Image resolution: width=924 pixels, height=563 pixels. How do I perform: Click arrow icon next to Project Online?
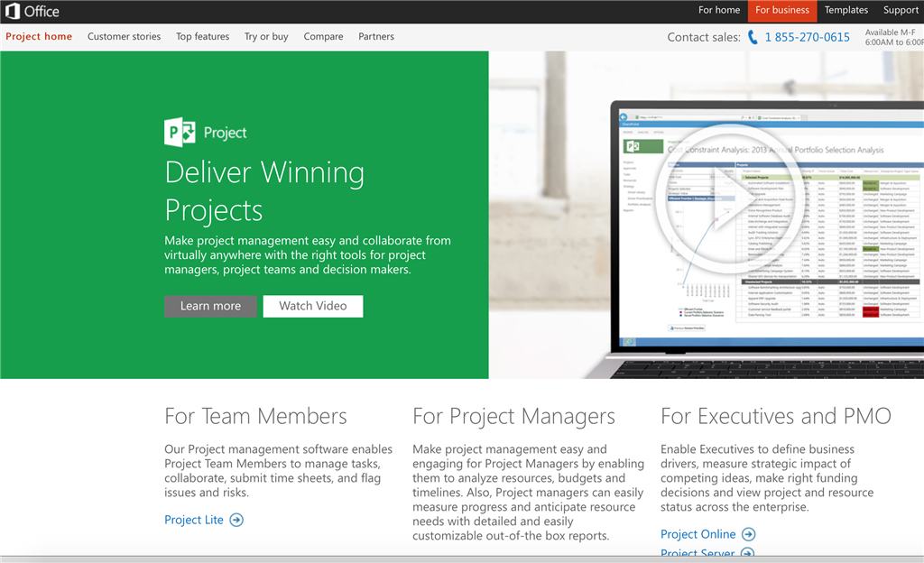pyautogui.click(x=748, y=534)
